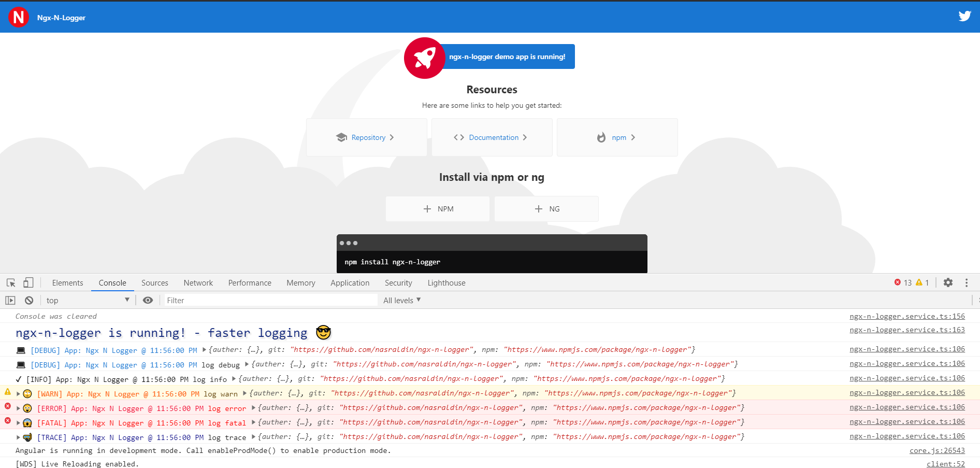Click the red N logo in header
The height and width of the screenshot is (468, 980).
(19, 17)
